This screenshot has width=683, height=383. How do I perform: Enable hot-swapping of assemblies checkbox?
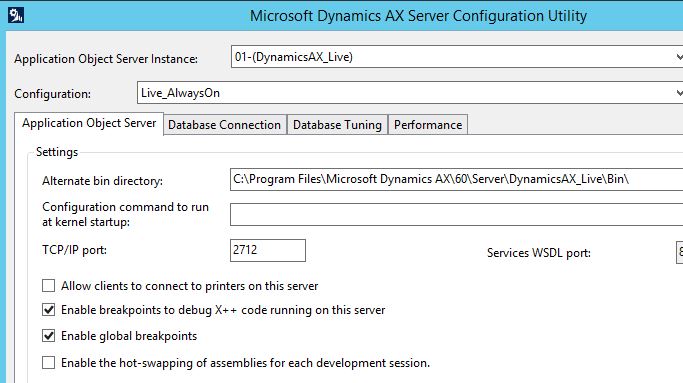[48, 363]
